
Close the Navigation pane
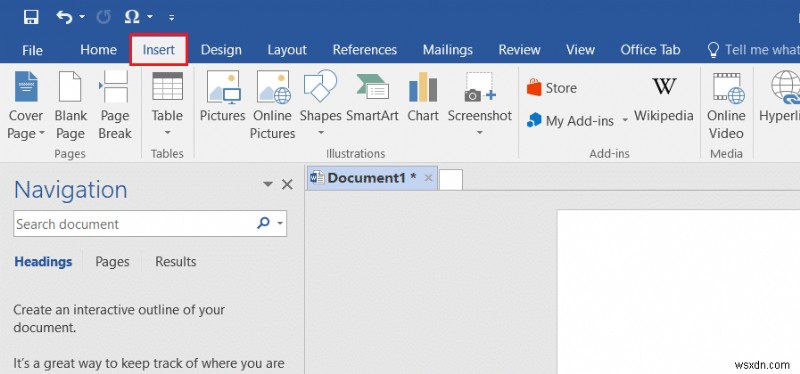point(288,184)
